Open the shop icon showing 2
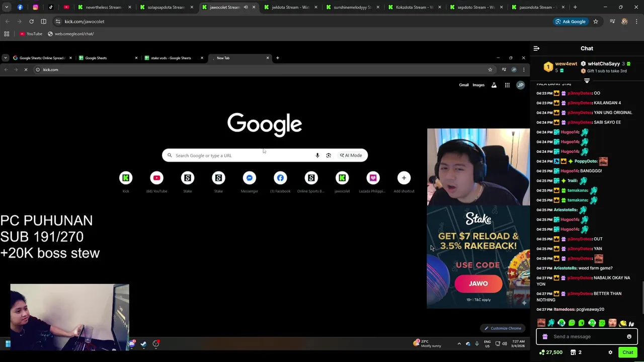 576,352
